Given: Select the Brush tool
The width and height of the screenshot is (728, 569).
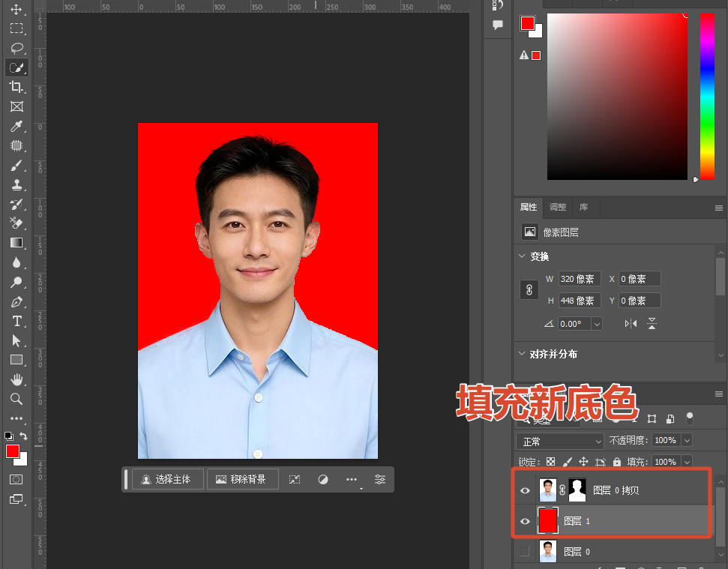Looking at the screenshot, I should [16, 165].
